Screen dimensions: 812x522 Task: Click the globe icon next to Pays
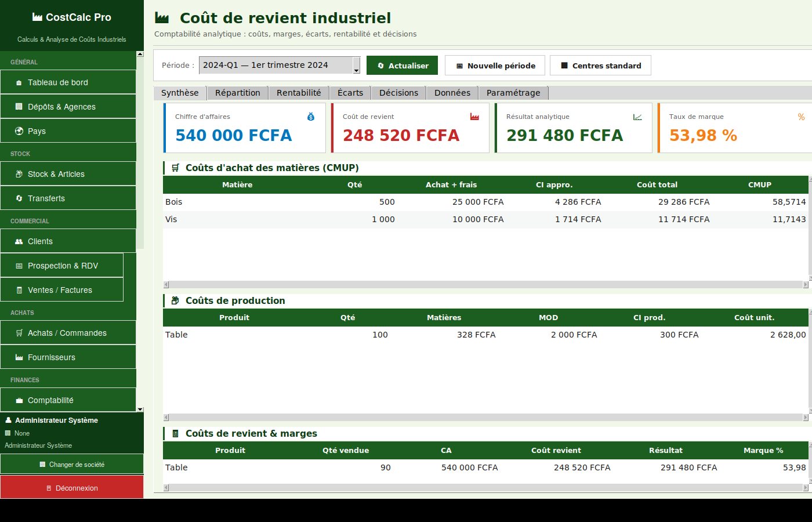[x=19, y=131]
